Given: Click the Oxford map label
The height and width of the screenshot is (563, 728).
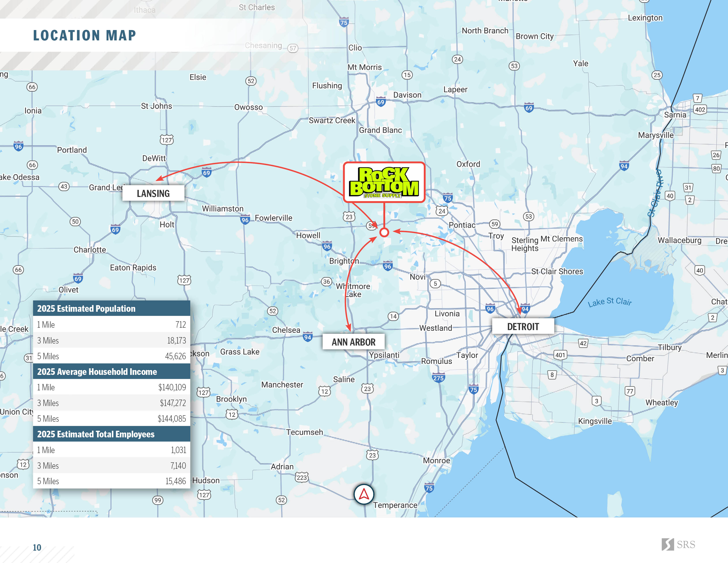Looking at the screenshot, I should click(x=468, y=164).
